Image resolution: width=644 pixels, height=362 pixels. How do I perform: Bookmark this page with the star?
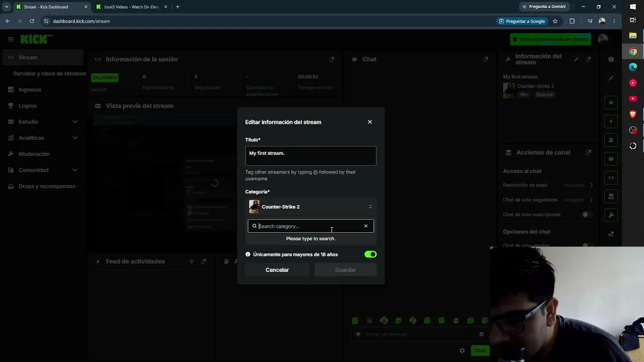coord(555,21)
